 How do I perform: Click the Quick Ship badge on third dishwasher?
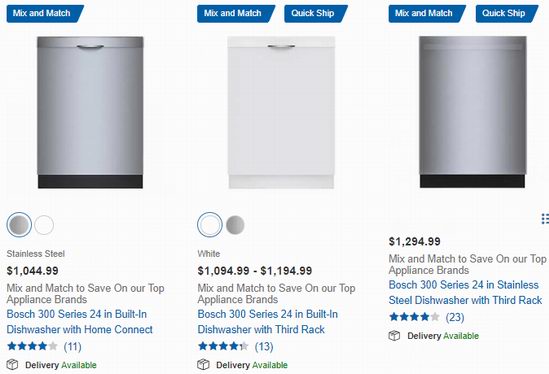[507, 14]
